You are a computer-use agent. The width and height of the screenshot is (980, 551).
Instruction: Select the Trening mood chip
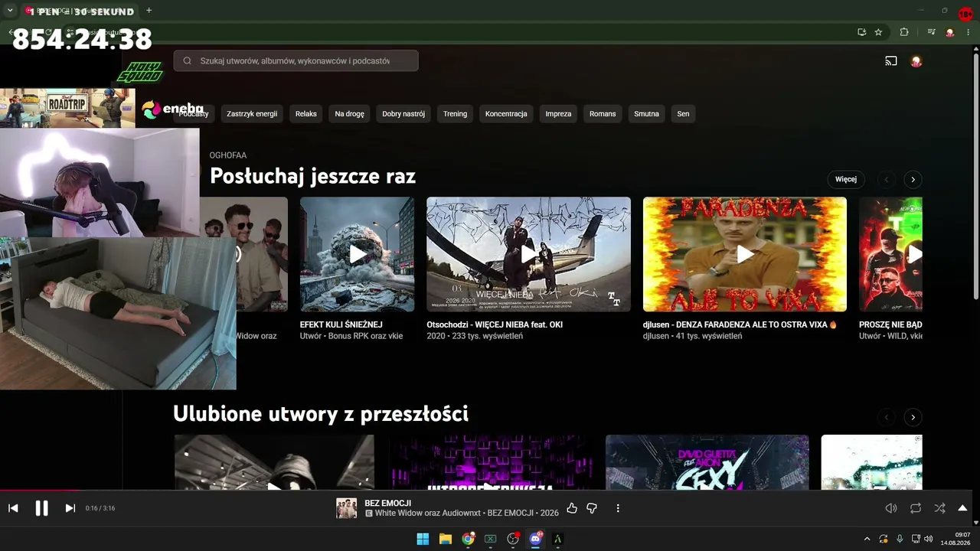coord(455,114)
